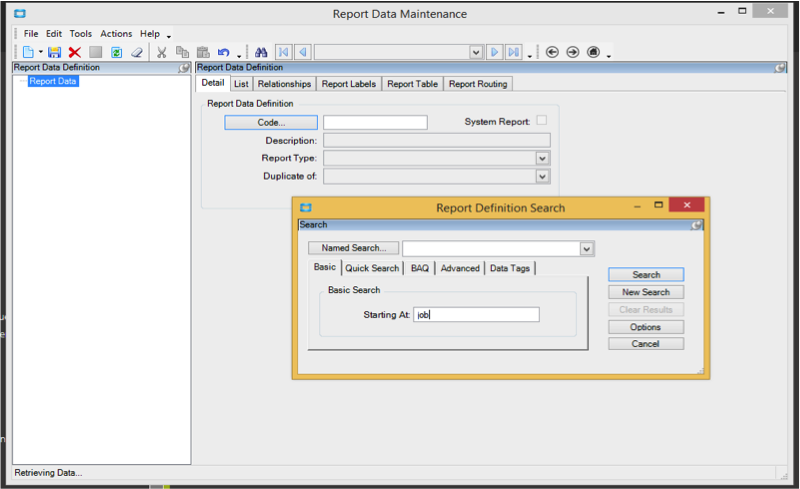Switch to the Relationships tab
The height and width of the screenshot is (489, 800).
coord(284,84)
